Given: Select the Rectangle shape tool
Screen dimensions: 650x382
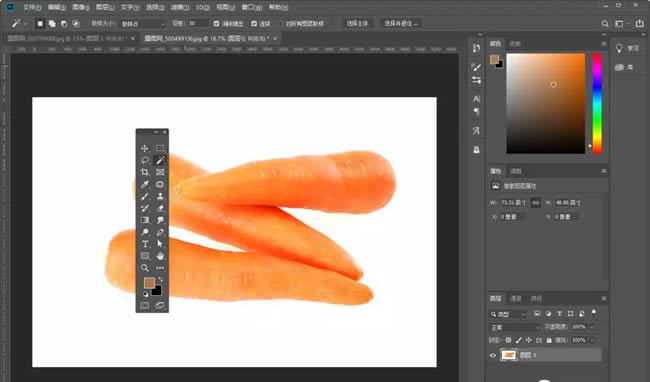Looking at the screenshot, I should 145,256.
